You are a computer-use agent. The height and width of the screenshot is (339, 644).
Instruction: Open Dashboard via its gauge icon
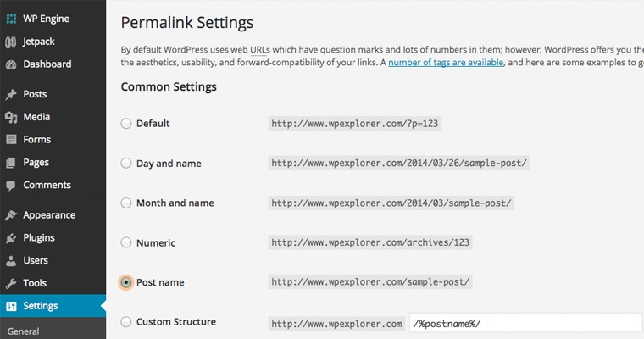11,64
